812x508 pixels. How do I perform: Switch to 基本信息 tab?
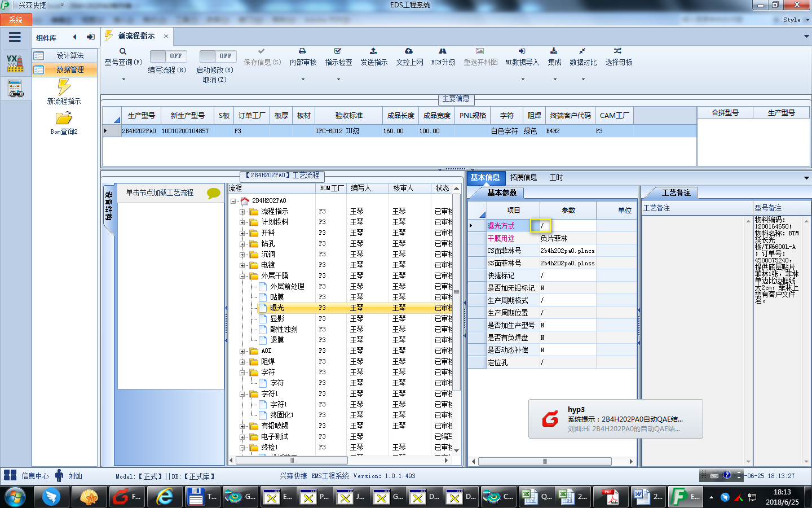pyautogui.click(x=485, y=177)
